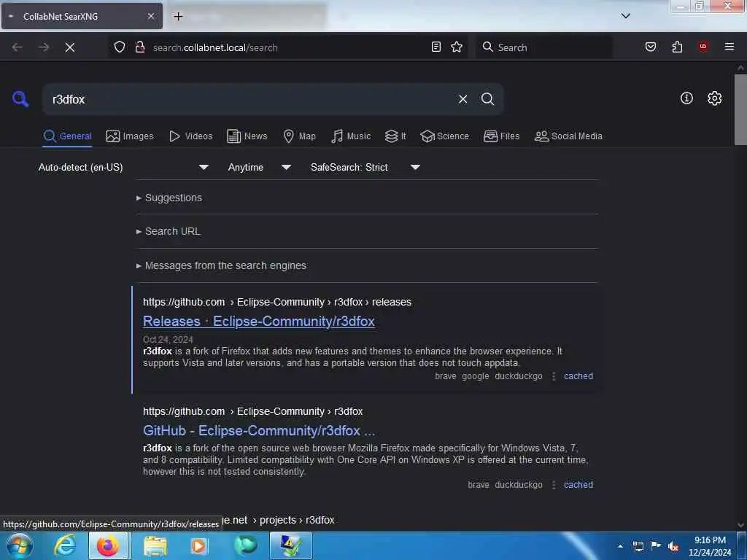Open the SafeSearch Strict dropdown
The height and width of the screenshot is (560, 747).
[x=365, y=167]
